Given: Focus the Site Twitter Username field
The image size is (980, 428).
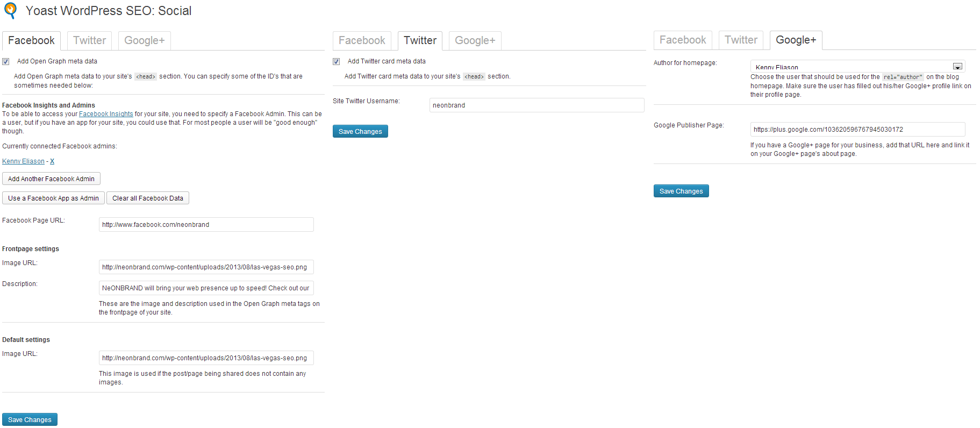Looking at the screenshot, I should pos(537,105).
